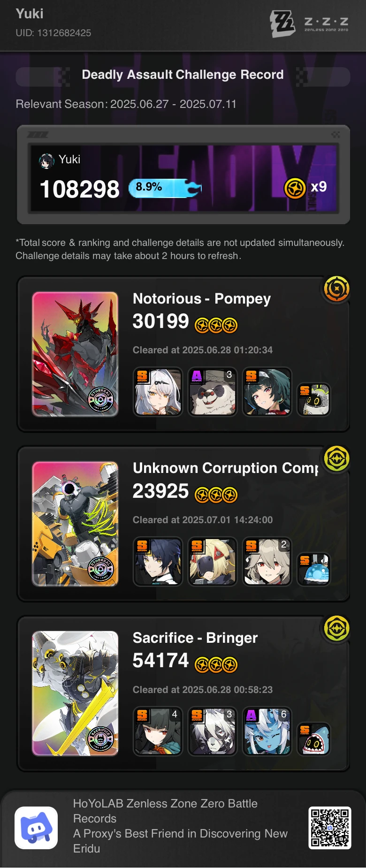
Task: Click the gold medal icon beside x9
Action: coord(295,189)
